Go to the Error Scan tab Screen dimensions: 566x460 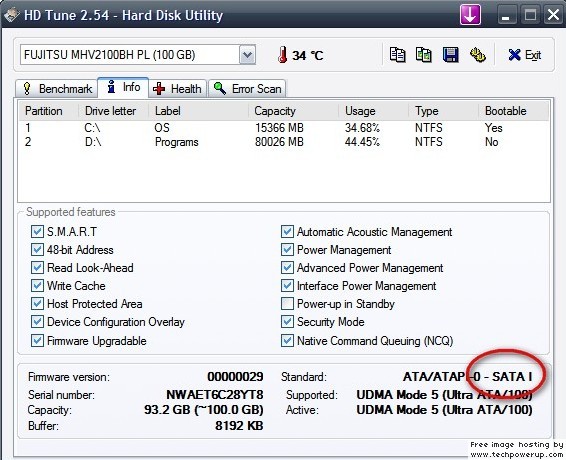tap(247, 88)
